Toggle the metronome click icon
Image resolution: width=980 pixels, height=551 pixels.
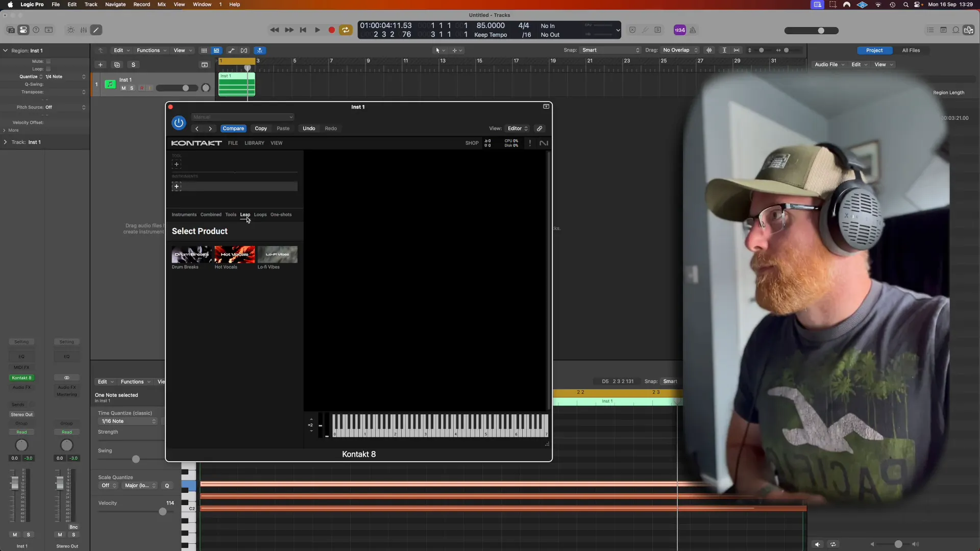tap(693, 30)
